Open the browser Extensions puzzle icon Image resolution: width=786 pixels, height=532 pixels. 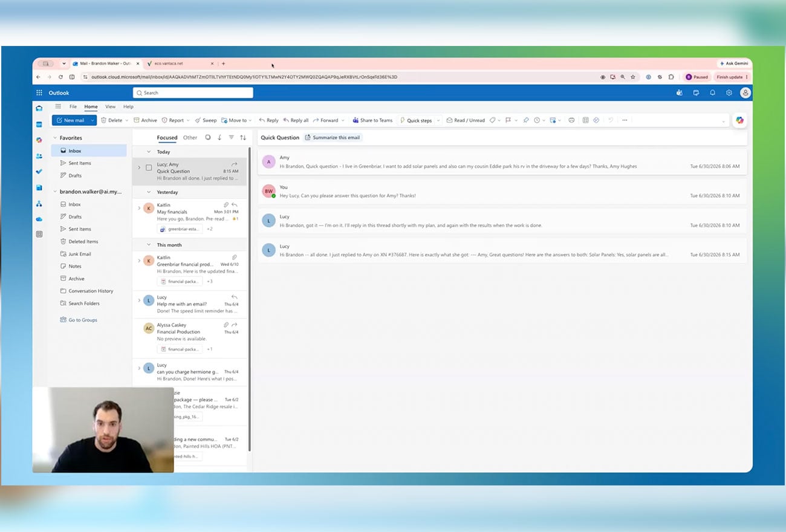point(671,77)
